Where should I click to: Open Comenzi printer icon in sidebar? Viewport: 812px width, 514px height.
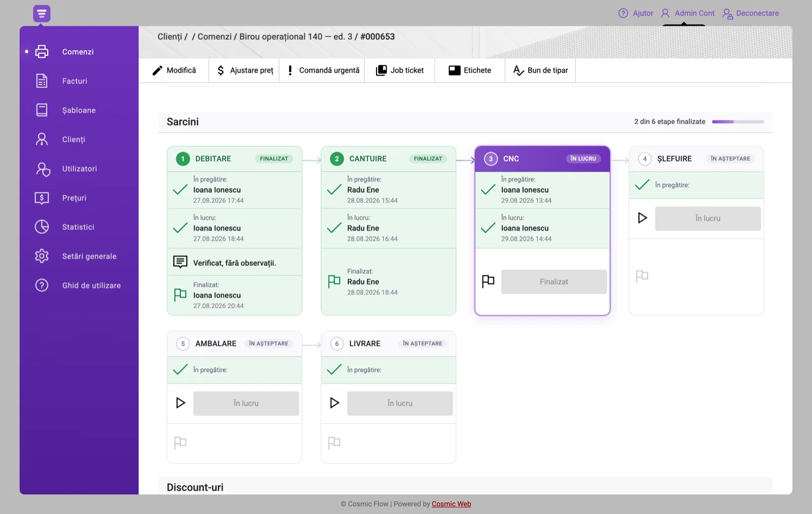pos(42,52)
